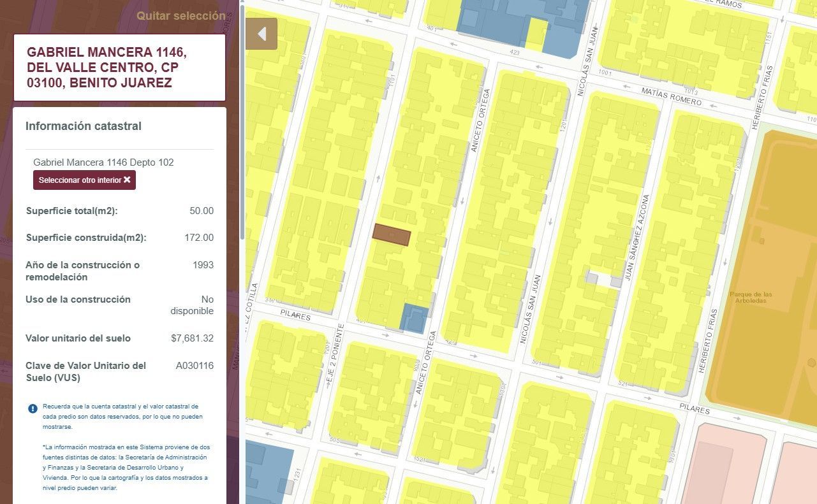Click the 'Valor unitario del suelo' label
This screenshot has height=504, width=817.
(78, 338)
